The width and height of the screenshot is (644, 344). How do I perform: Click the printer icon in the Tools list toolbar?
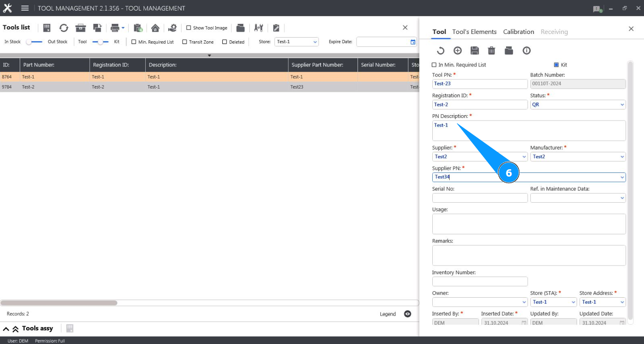click(115, 28)
